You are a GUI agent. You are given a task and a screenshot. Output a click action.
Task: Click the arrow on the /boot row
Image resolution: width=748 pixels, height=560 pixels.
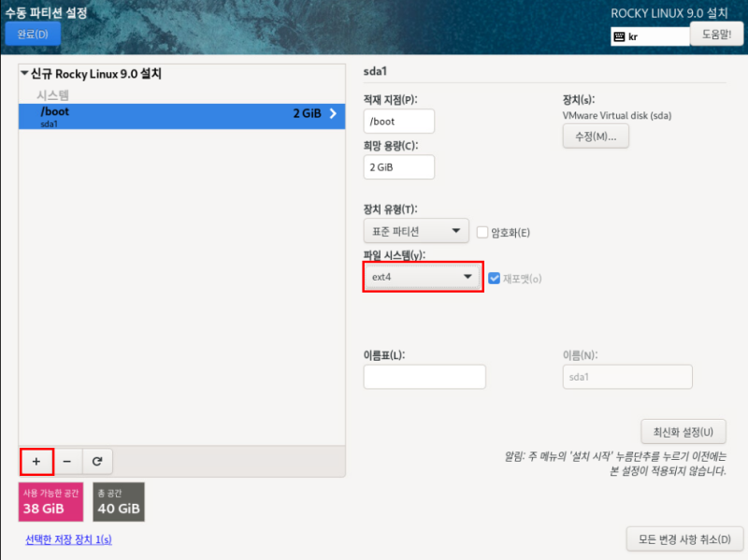tap(333, 113)
